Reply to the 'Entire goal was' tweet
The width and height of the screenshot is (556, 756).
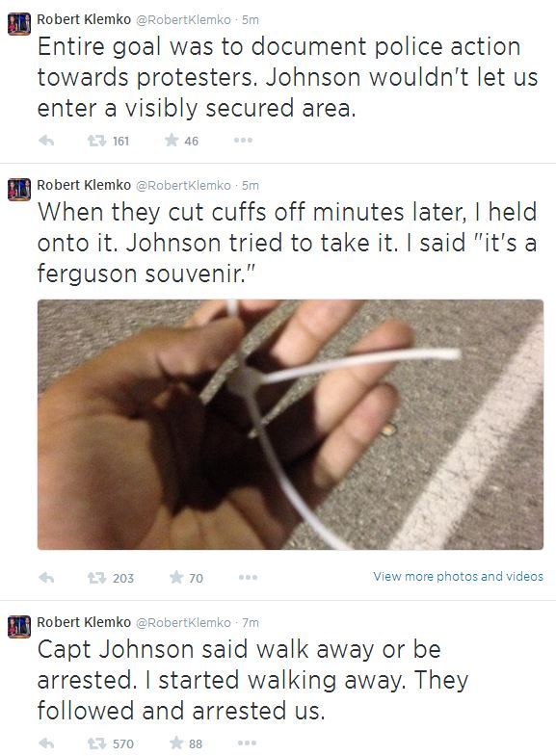46,141
